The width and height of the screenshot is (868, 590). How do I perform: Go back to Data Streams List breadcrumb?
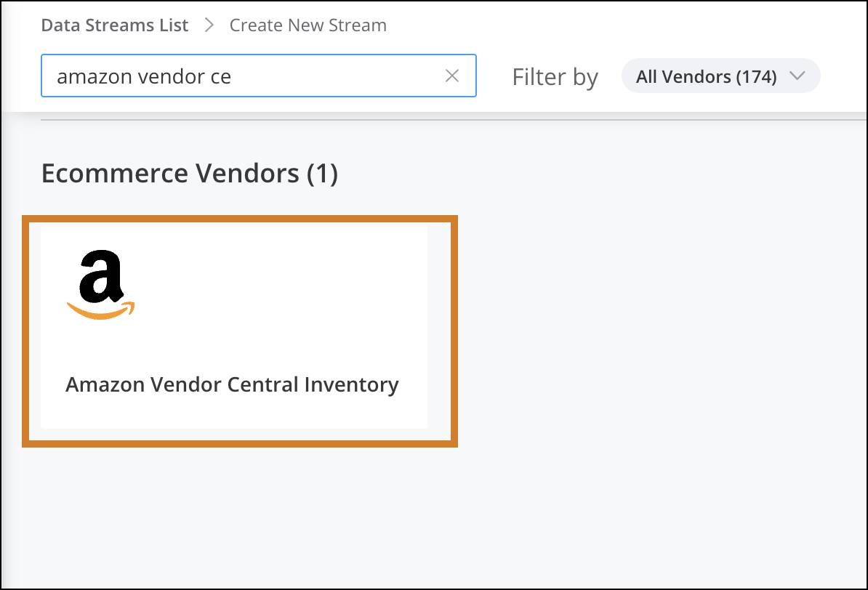(x=115, y=25)
